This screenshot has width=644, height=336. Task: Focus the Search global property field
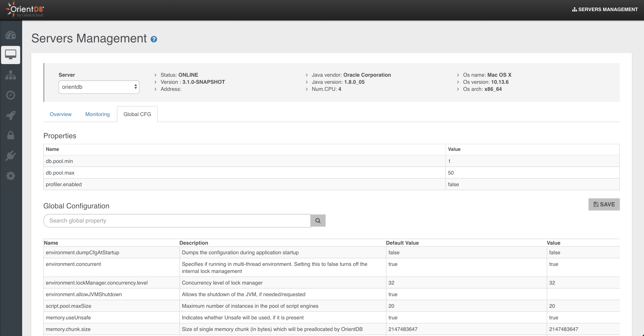click(177, 221)
